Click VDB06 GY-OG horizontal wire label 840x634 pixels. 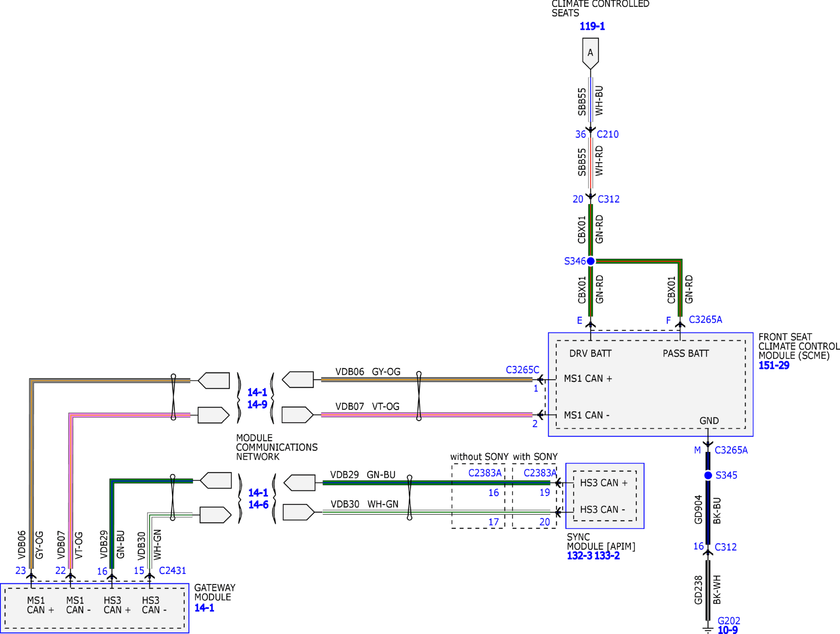point(368,372)
